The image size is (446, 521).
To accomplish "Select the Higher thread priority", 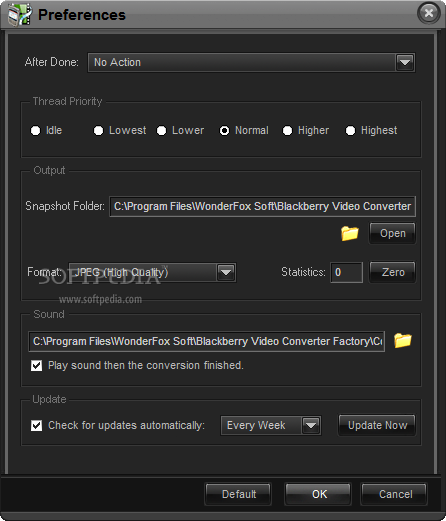I will 287,130.
